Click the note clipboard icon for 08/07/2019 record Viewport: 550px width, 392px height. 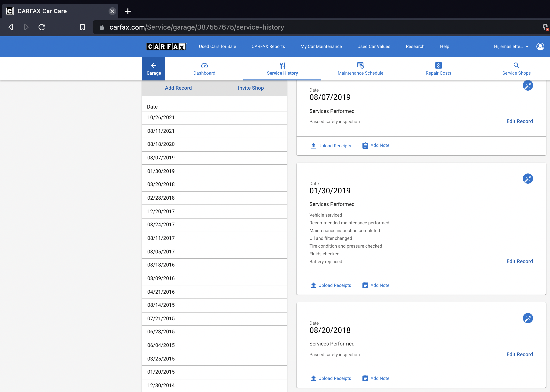click(x=365, y=146)
